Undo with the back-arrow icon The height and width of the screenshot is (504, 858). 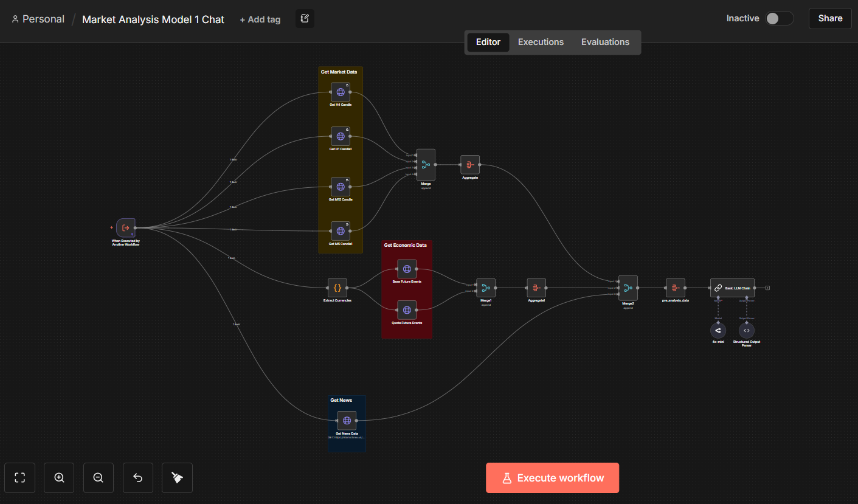pos(137,478)
